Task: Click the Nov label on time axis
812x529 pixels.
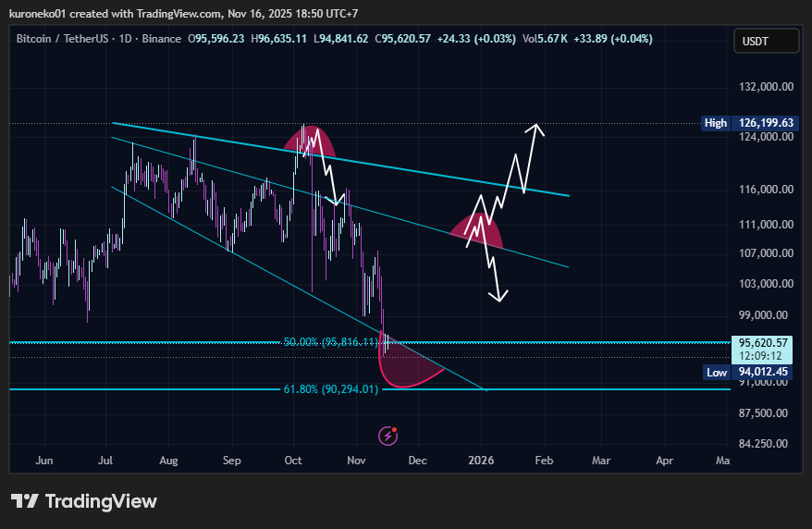Action: tap(356, 461)
